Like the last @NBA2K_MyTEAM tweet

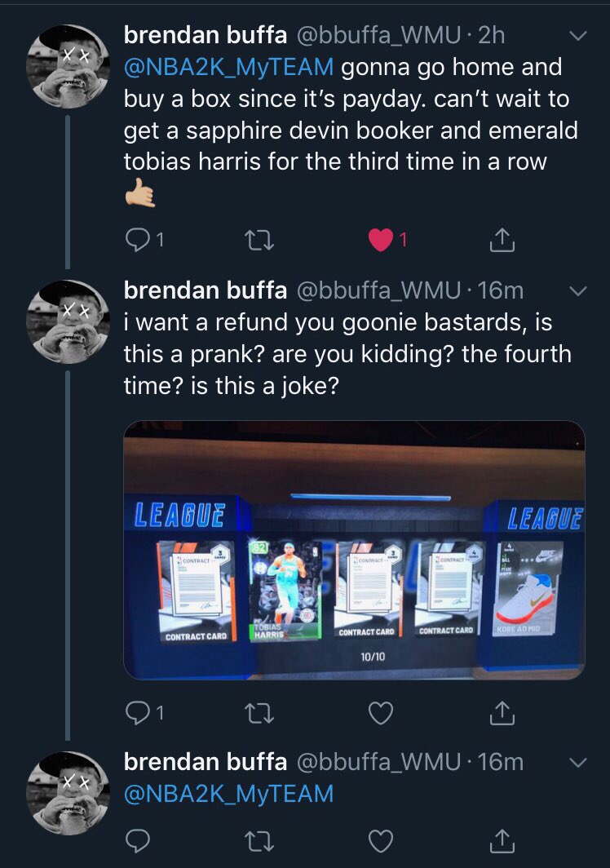381,841
